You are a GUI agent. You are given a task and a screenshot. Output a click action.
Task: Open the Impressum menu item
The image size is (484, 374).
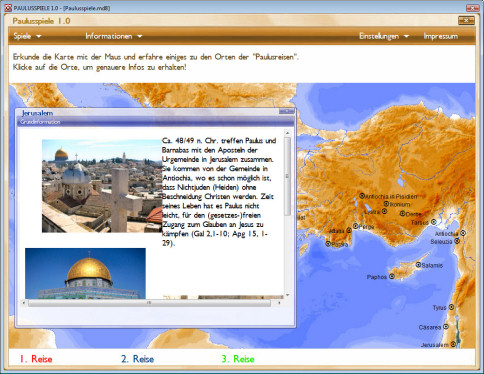coord(440,36)
